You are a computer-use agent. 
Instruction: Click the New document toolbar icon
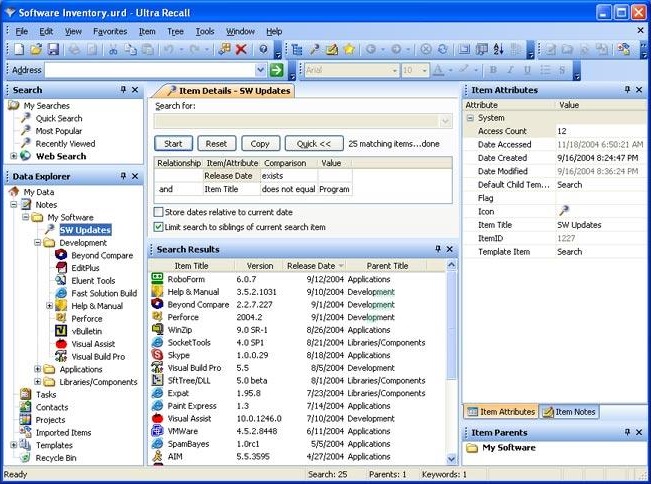point(19,49)
